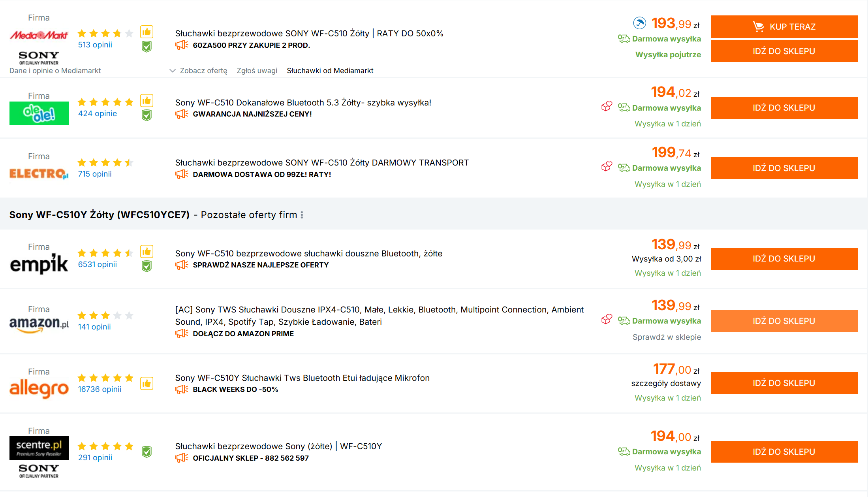868x497 pixels.
Task: Open the szczegóły dostawy link for Allegro
Action: click(666, 383)
